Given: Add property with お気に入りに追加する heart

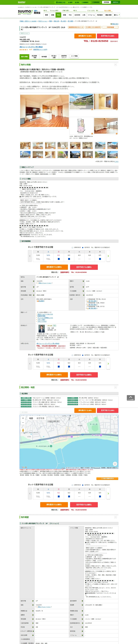Looking at the screenshot, I should click(93, 27).
